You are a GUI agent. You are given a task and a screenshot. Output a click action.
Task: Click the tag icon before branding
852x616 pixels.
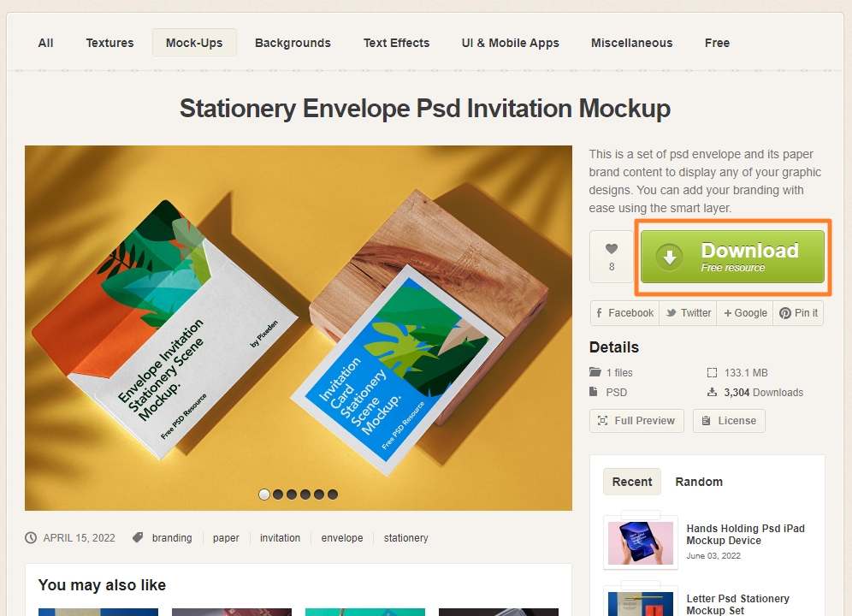(x=138, y=537)
